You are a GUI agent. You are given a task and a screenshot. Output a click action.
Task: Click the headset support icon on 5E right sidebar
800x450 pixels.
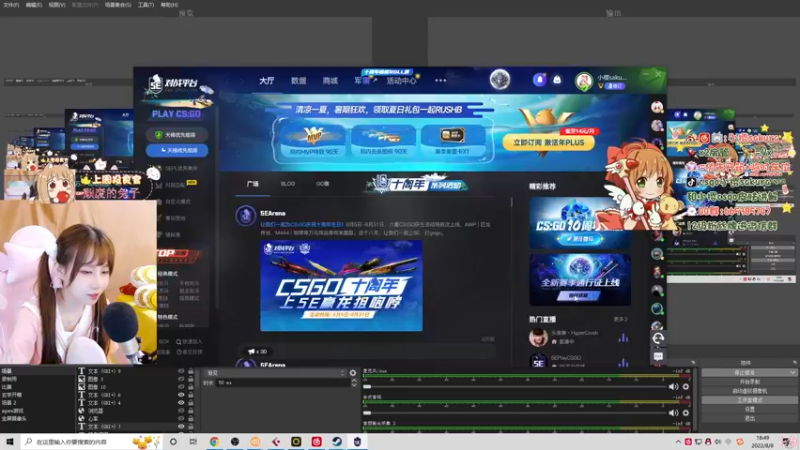point(658,338)
